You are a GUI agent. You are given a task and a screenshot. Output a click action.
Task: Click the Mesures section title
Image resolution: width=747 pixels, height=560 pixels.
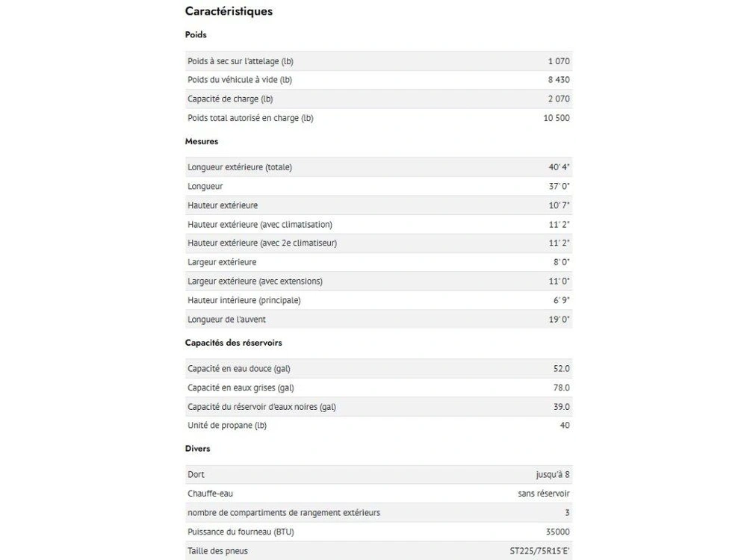click(x=202, y=141)
